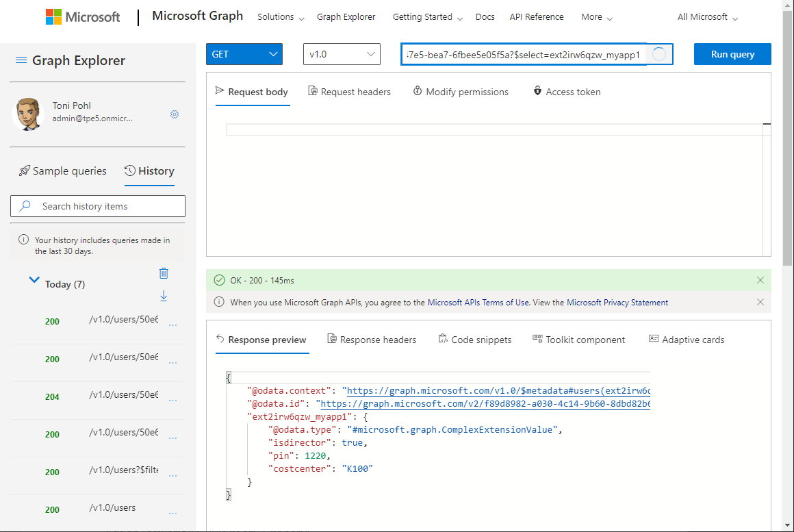Open the Access token tab
This screenshot has width=794, height=532.
[x=567, y=92]
